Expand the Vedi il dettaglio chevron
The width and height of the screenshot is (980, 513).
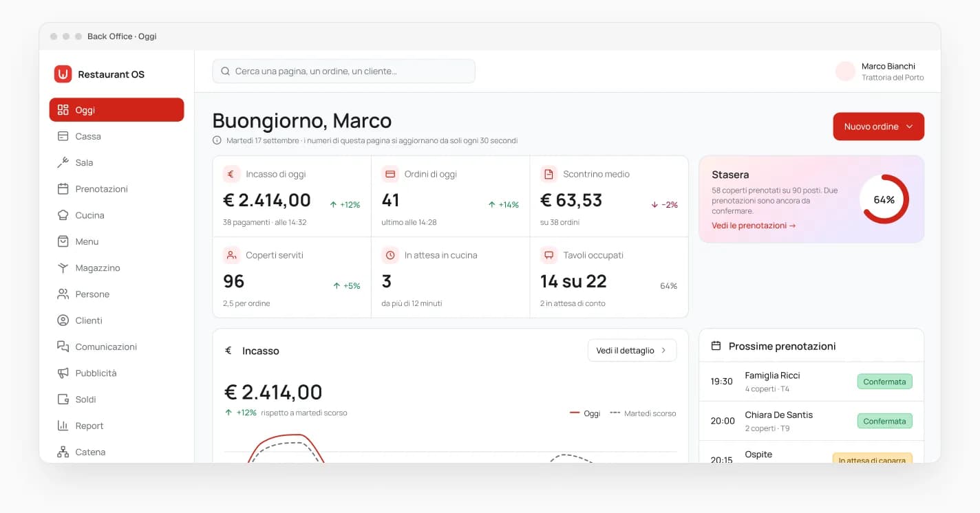click(x=663, y=350)
